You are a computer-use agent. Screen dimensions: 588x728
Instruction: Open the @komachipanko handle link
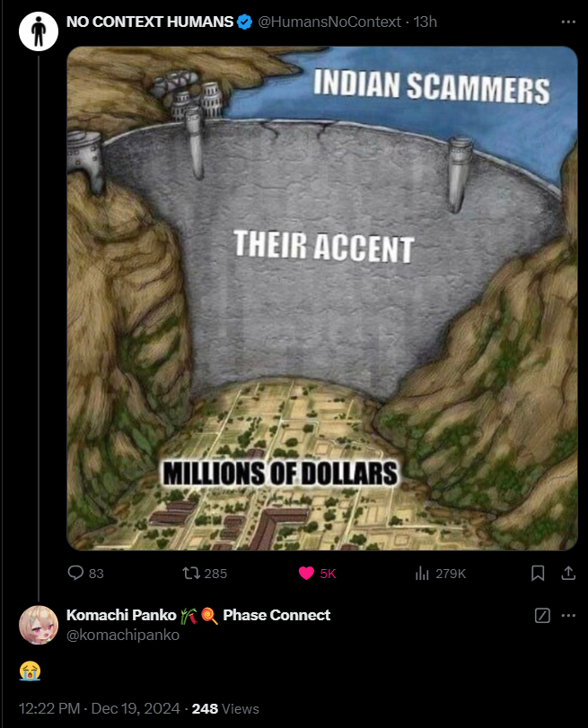pyautogui.click(x=123, y=635)
